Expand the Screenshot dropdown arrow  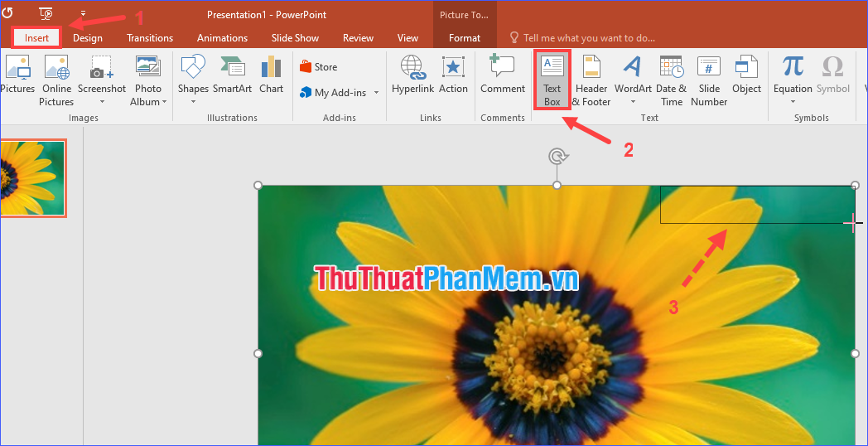click(101, 102)
